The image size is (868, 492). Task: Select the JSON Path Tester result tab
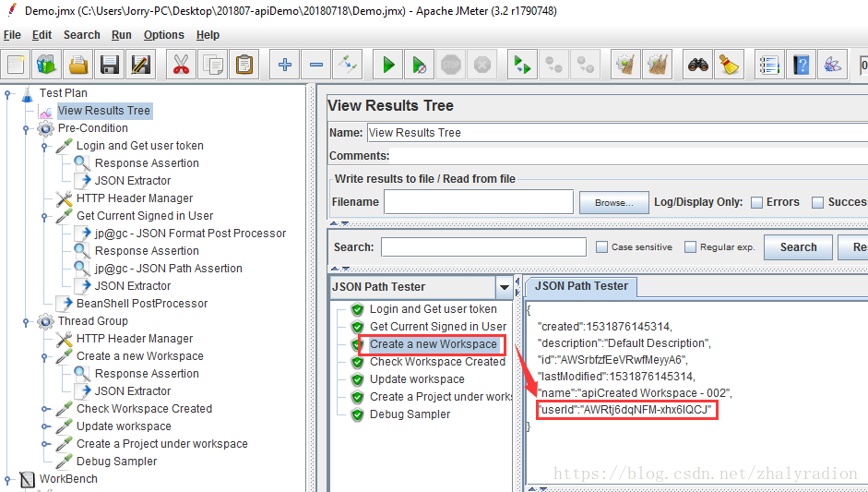point(581,286)
